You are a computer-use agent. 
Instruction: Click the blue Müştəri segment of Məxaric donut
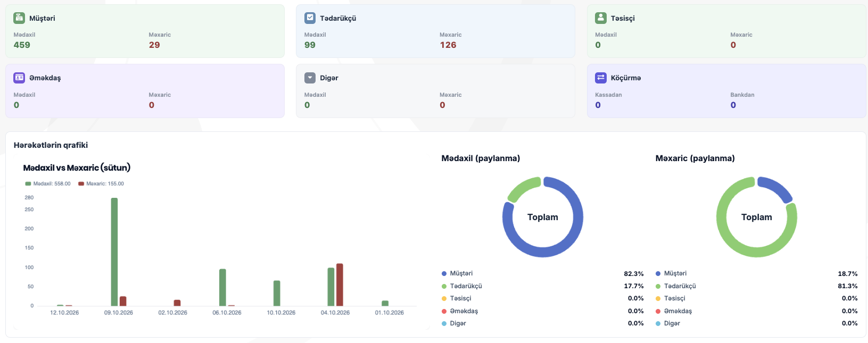click(x=778, y=187)
